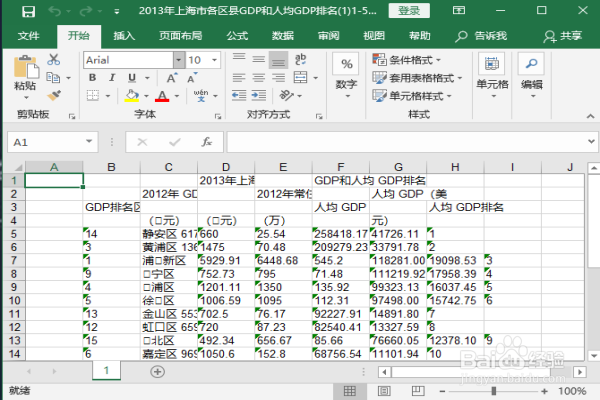Open the ribbon display options icon
The width and height of the screenshot is (600, 400).
[458, 10]
